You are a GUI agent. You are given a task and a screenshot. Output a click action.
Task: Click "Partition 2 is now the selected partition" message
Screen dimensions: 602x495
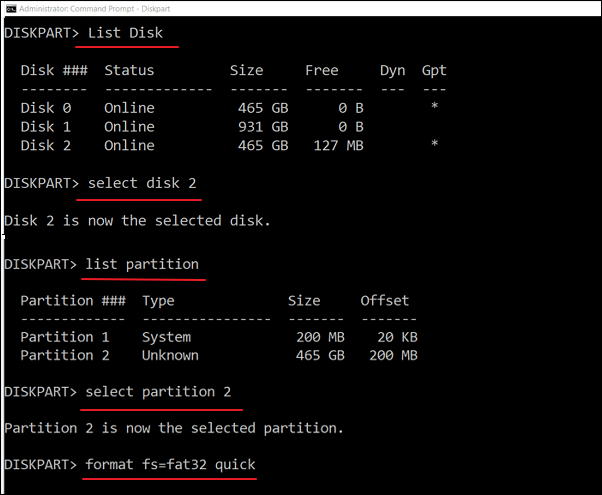pyautogui.click(x=173, y=428)
